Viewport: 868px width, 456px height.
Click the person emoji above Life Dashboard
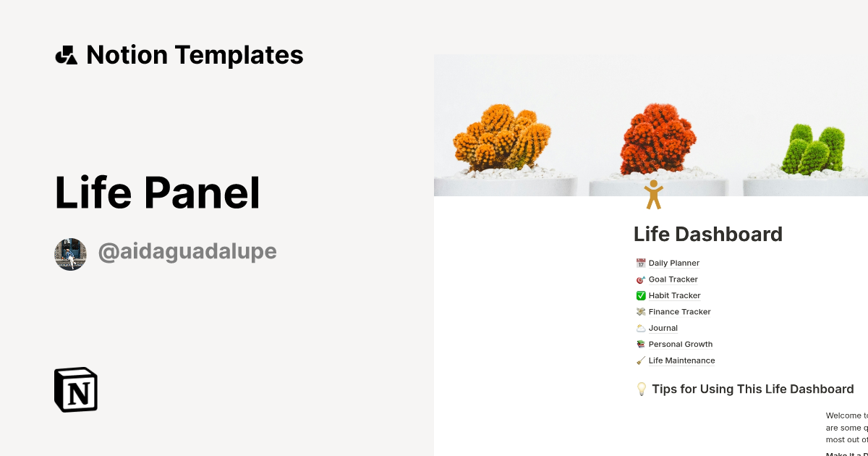655,192
